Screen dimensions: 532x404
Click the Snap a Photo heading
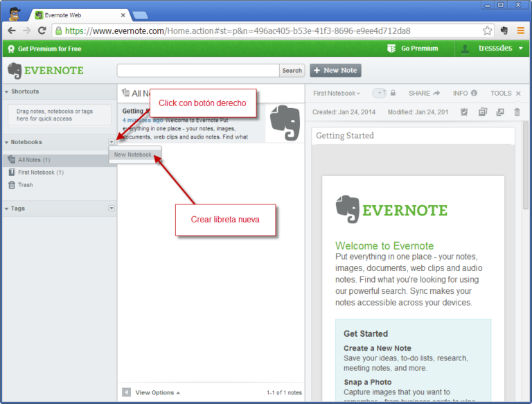click(x=367, y=383)
